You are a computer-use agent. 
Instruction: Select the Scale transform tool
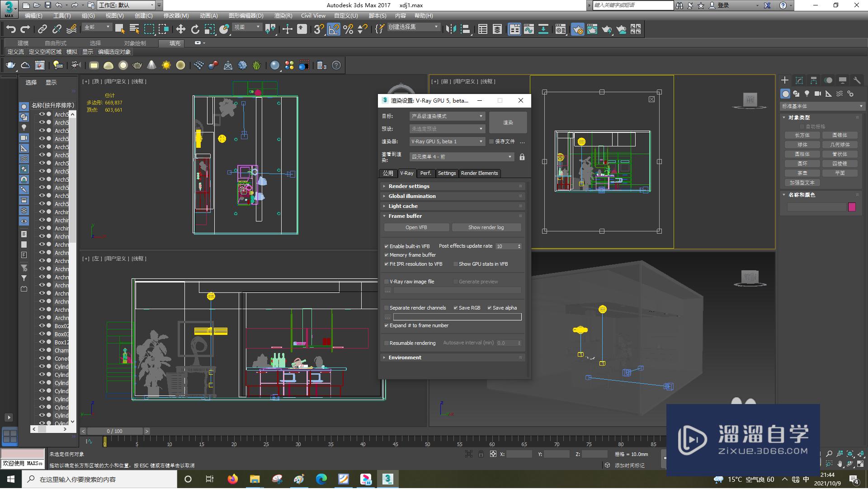(209, 29)
